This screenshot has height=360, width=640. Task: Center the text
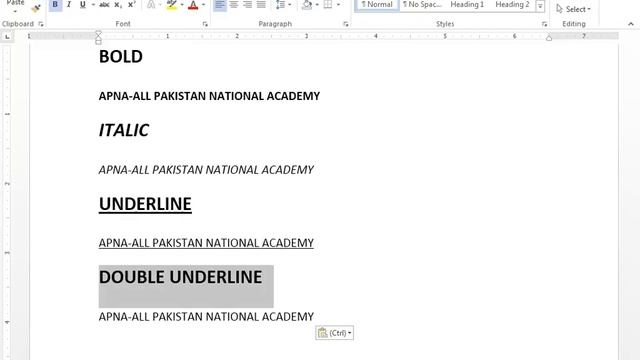(x=233, y=4)
